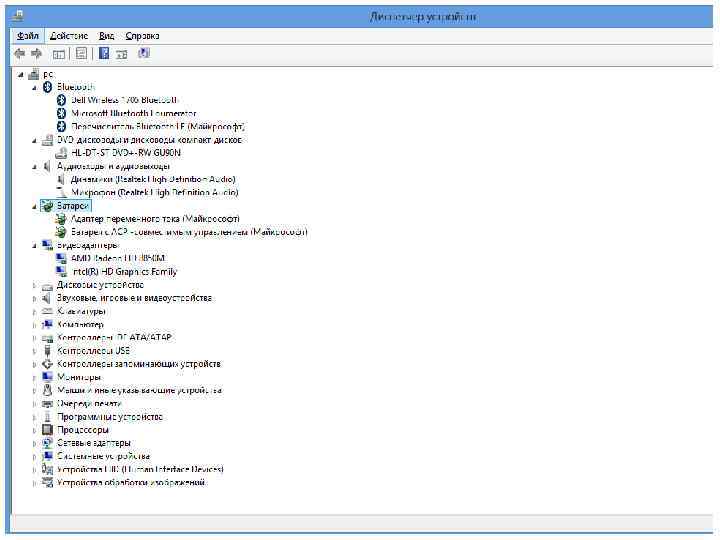Expand Дисковые устройства
720x540 pixels.
click(x=34, y=286)
